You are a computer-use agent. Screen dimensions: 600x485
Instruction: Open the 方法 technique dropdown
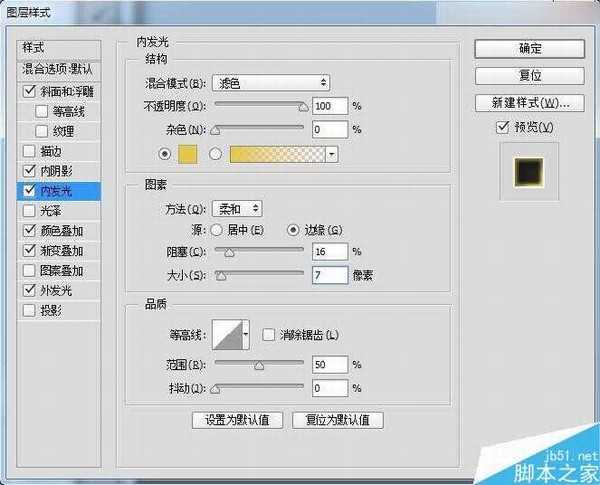[237, 208]
